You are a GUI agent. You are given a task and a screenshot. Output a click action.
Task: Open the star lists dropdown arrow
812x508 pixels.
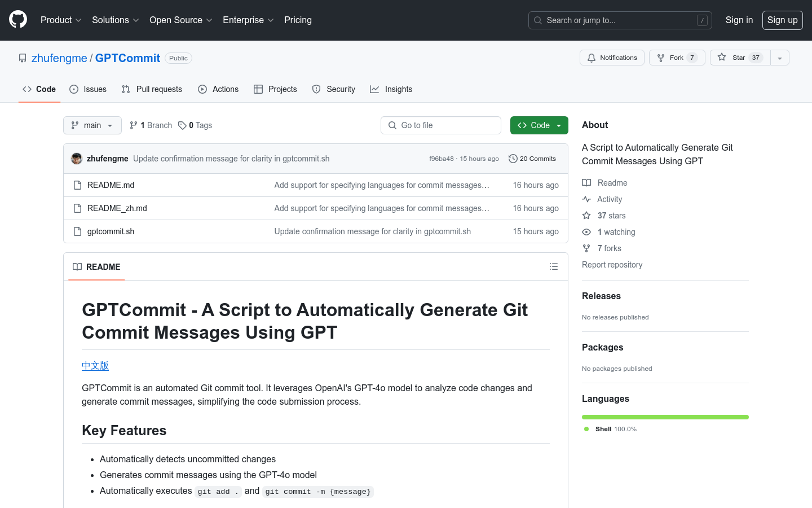coord(780,58)
